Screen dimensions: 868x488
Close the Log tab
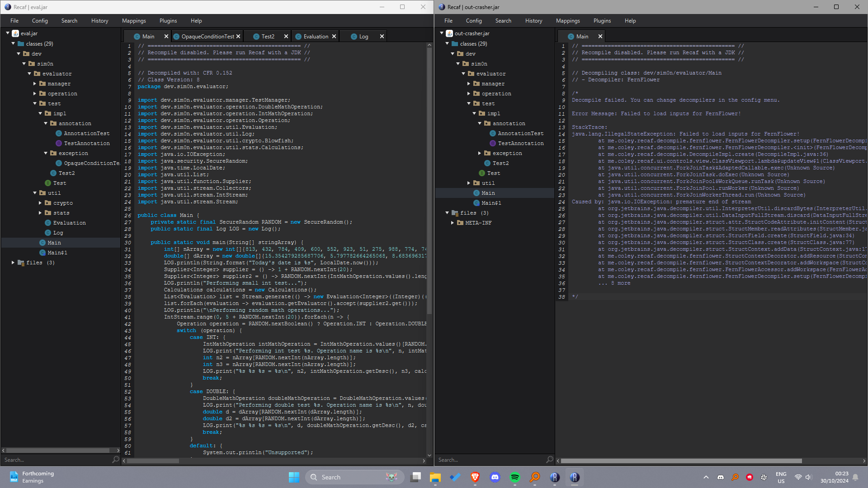(382, 37)
